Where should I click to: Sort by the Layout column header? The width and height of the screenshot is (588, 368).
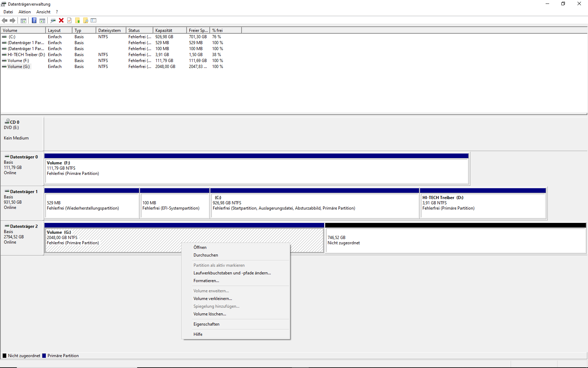(59, 30)
